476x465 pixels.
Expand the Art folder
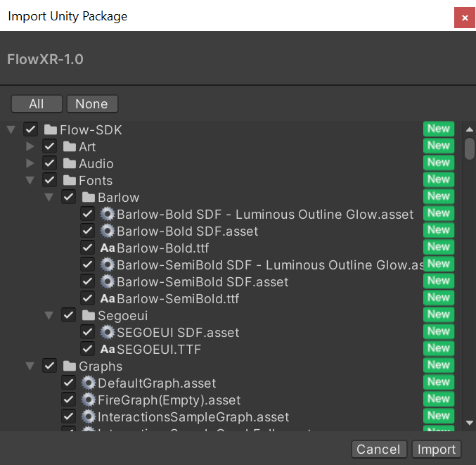[x=30, y=147]
